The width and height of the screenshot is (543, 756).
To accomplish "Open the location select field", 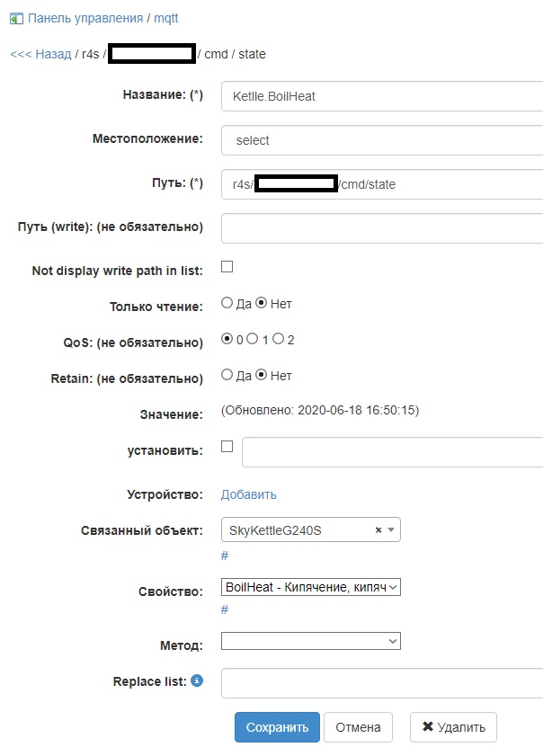I will point(381,140).
